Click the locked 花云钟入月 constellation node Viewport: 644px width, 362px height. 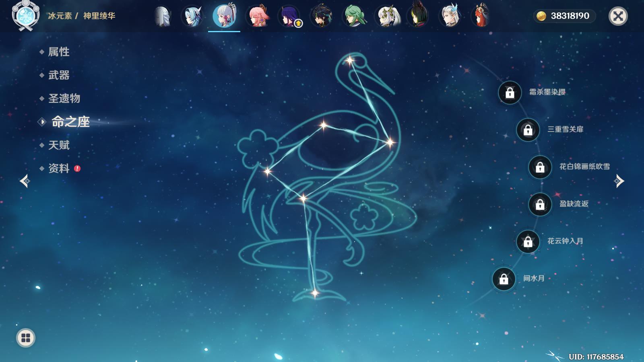point(528,242)
